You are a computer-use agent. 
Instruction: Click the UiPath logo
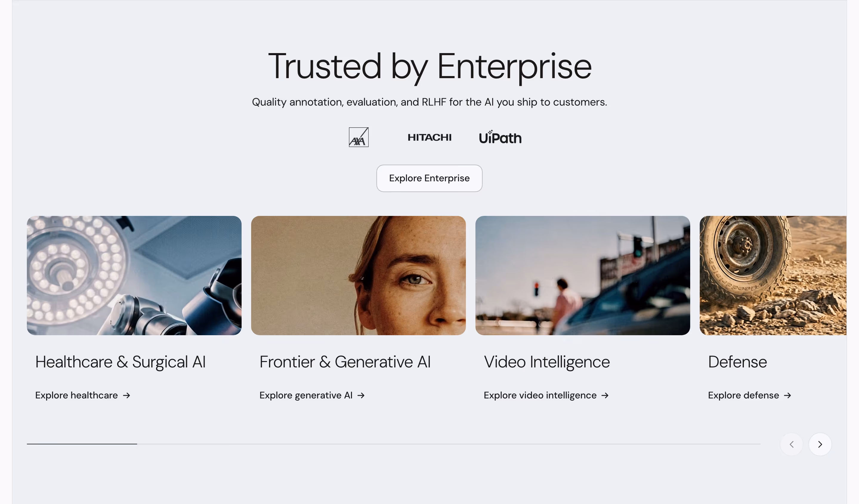click(x=500, y=137)
